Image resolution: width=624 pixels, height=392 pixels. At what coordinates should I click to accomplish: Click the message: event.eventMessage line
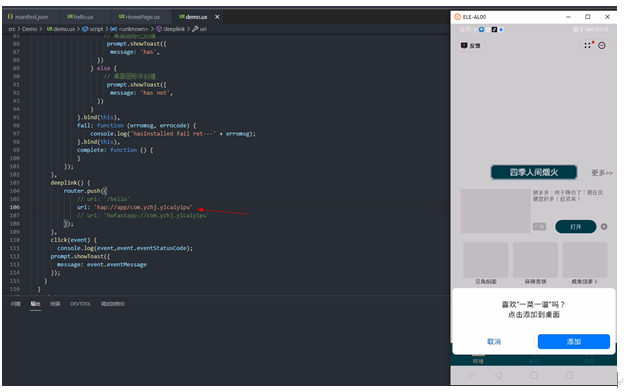(102, 265)
